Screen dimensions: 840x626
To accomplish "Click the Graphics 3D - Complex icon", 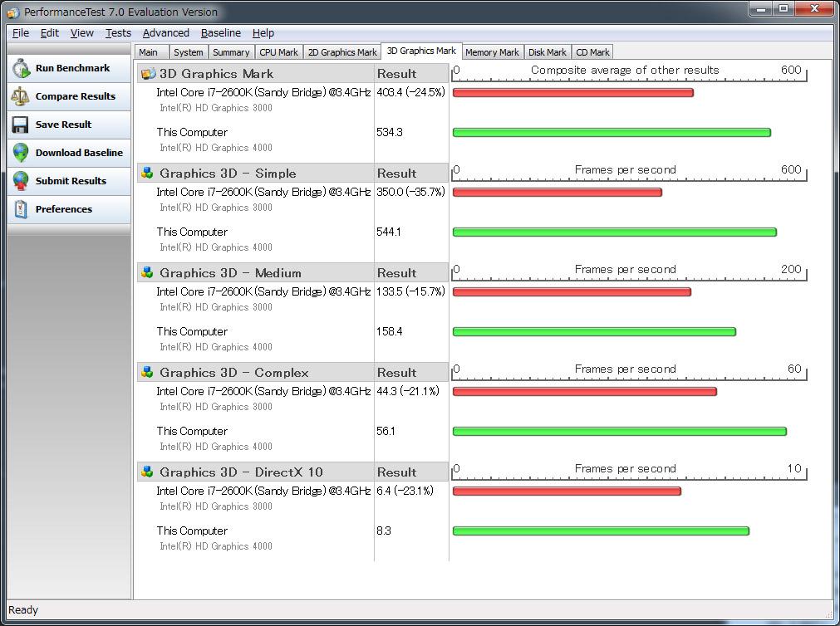I will coord(147,372).
